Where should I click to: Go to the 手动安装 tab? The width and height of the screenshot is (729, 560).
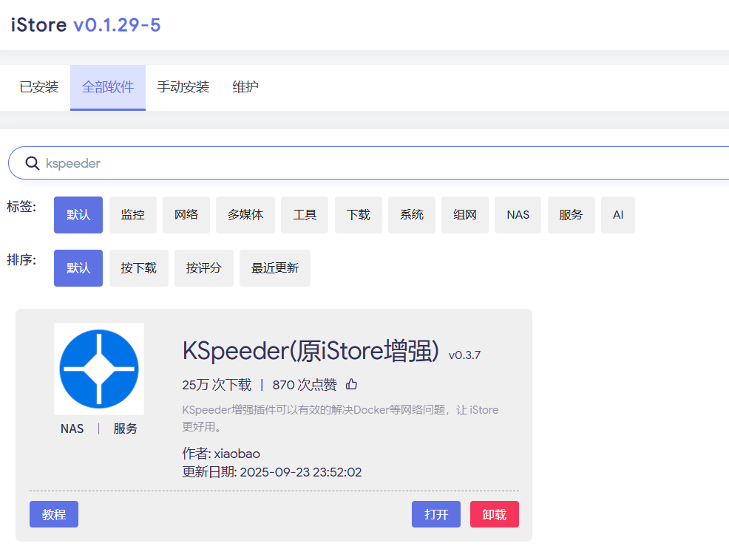pos(183,87)
